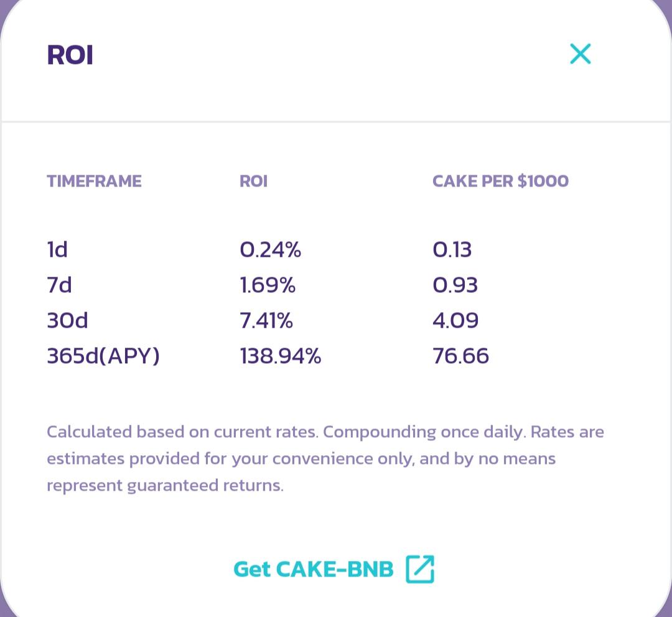
Task: Select the TIMEFRAME column header
Action: point(94,181)
